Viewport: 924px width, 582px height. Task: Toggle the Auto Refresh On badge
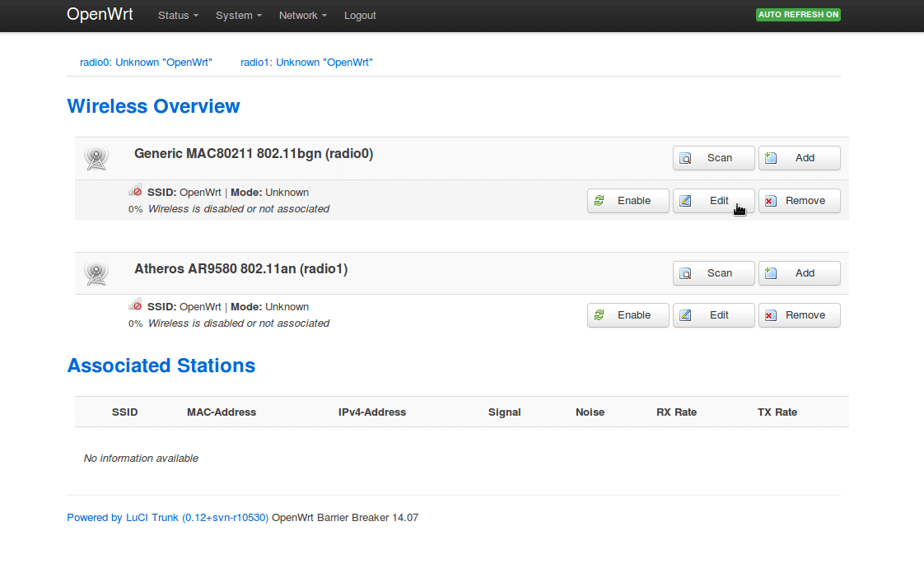(x=797, y=15)
